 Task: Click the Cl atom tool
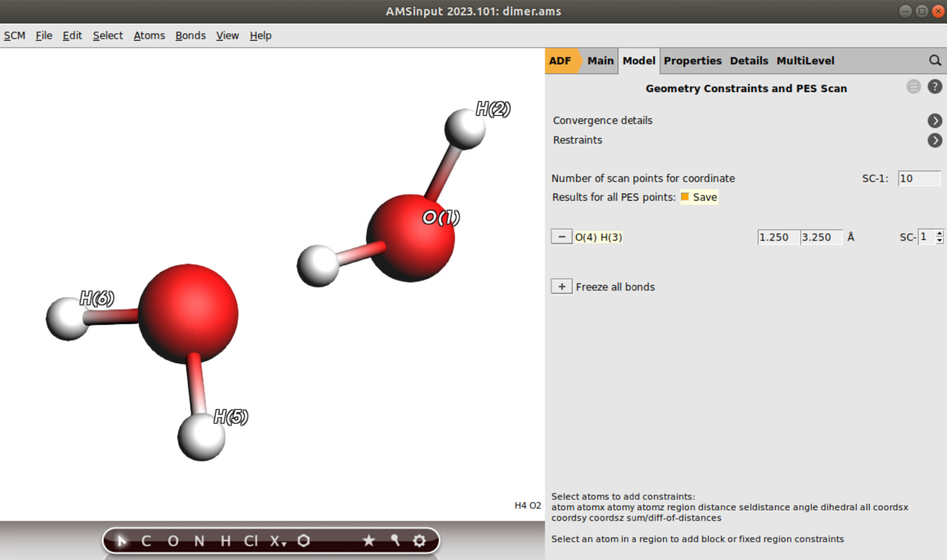pos(251,540)
